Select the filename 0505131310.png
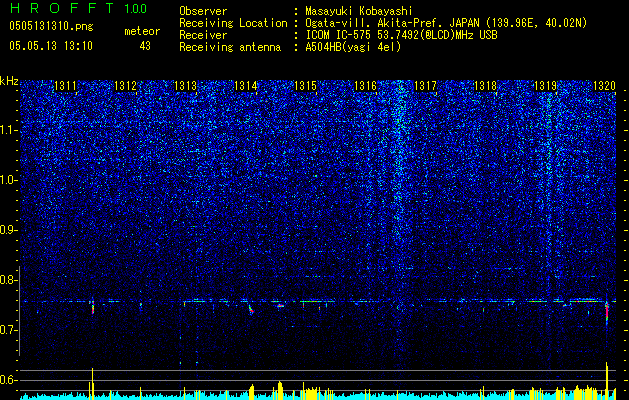This screenshot has width=629, height=400. coord(51,26)
